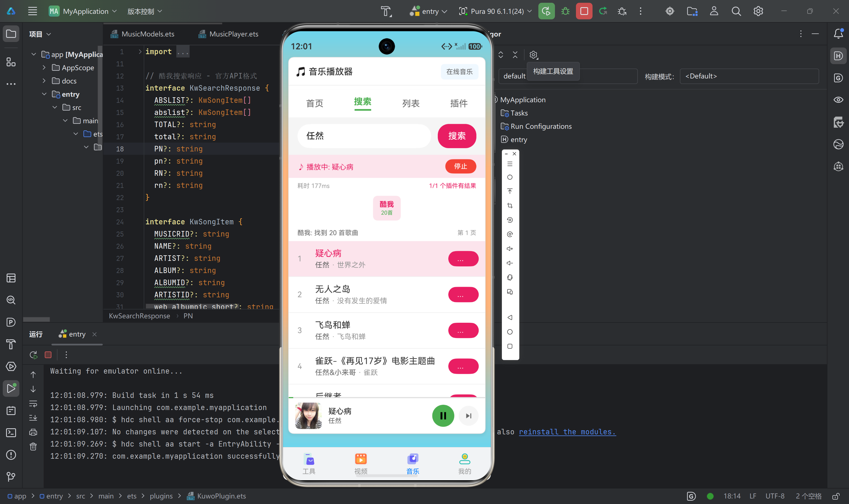Open the search magnifier in top toolbar
This screenshot has width=849, height=504.
(736, 11)
